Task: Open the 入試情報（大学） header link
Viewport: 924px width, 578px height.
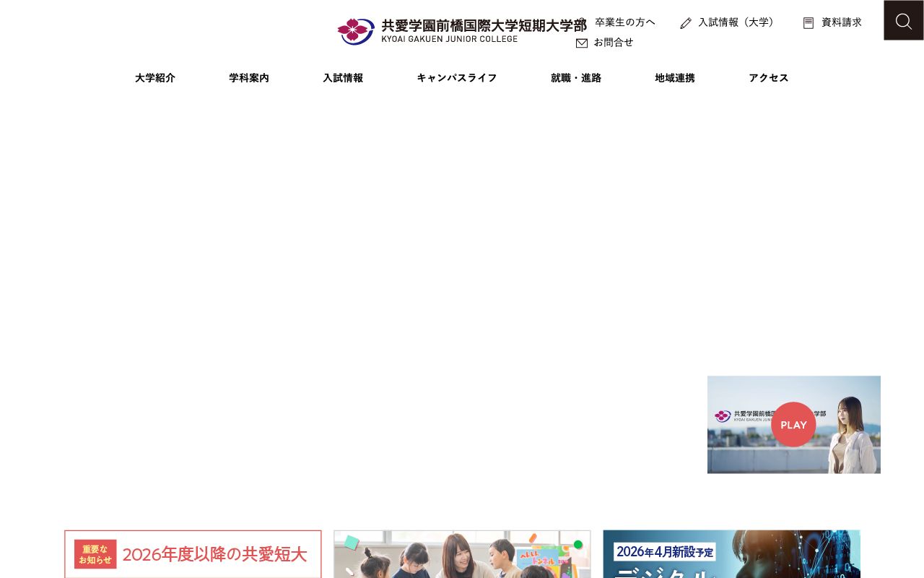Action: tap(736, 22)
